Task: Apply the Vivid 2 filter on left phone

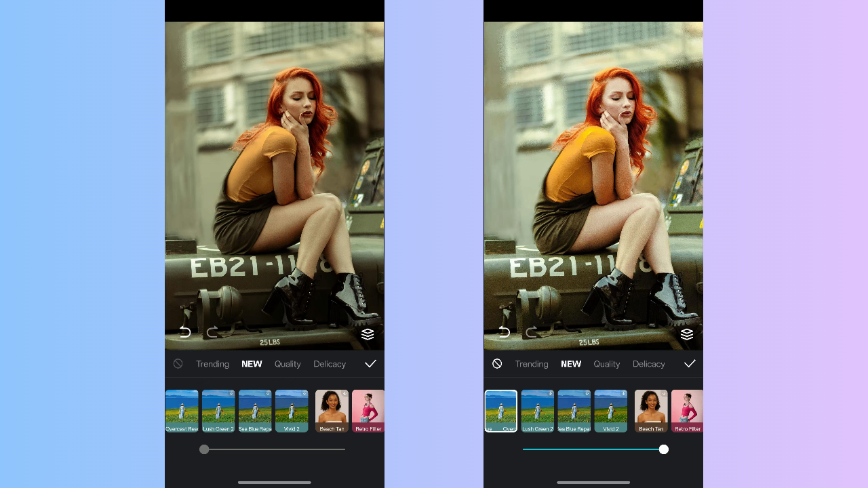Action: click(x=292, y=411)
